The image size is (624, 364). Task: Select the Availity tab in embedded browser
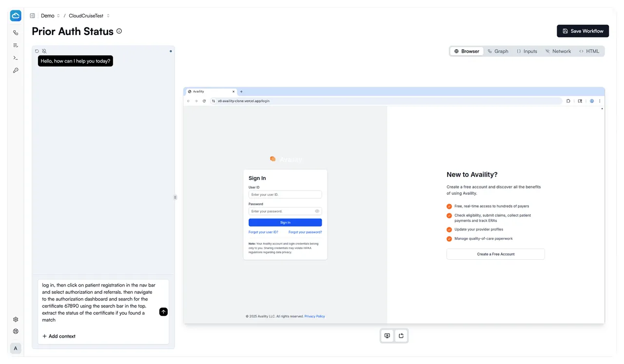[211, 92]
